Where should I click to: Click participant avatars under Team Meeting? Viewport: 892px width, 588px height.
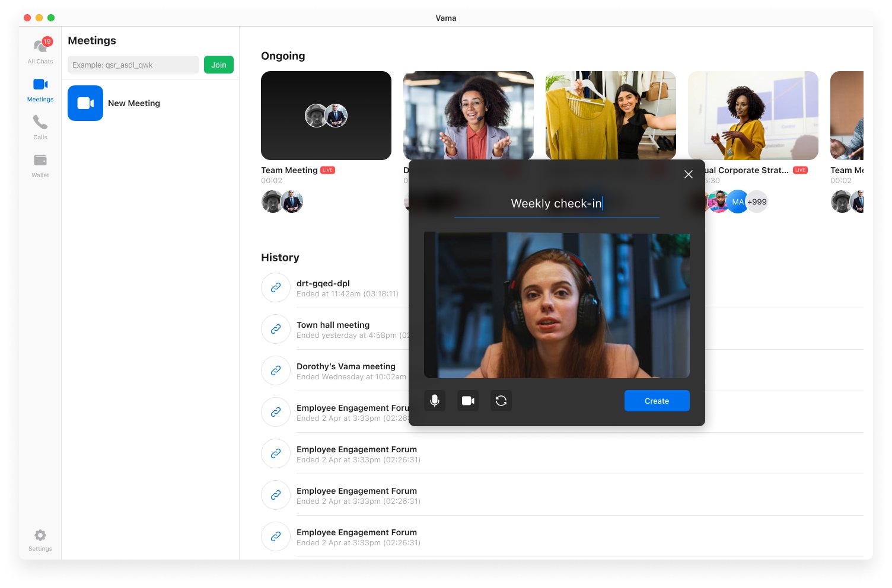click(x=282, y=202)
